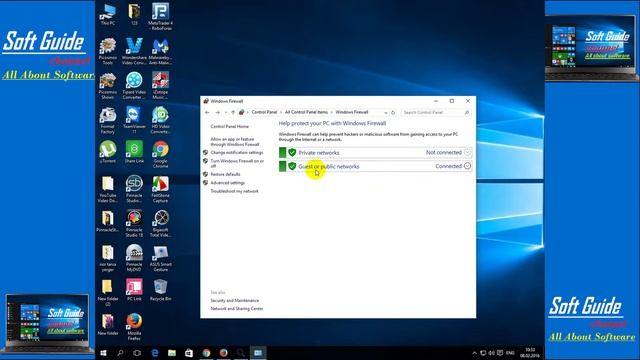Select the YouTube Video Downloader folder icon
This screenshot has width=640, height=360.
108,189
